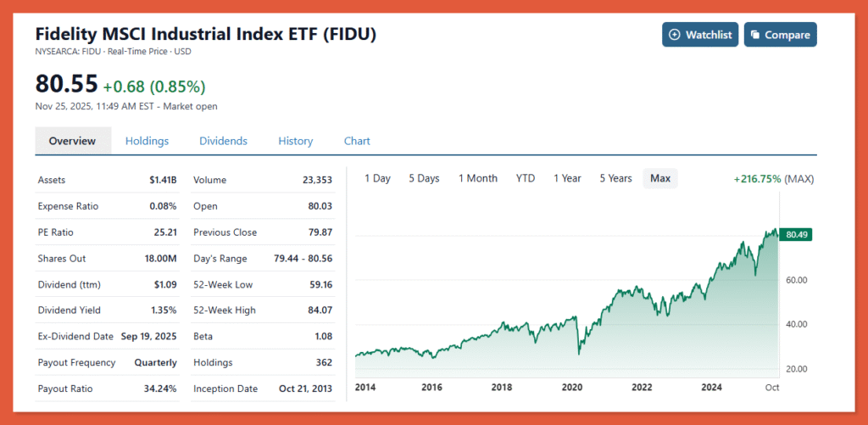This screenshot has height=425, width=868.
Task: Click the Day's Range 79.44 - 80.56
Action: pos(303,259)
